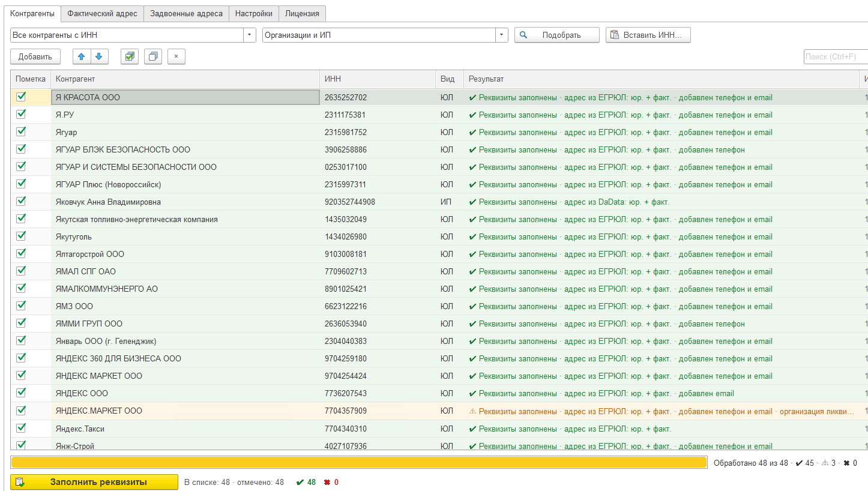Open the Лицензия tab
Viewport: 868px width, 491px height.
click(303, 13)
